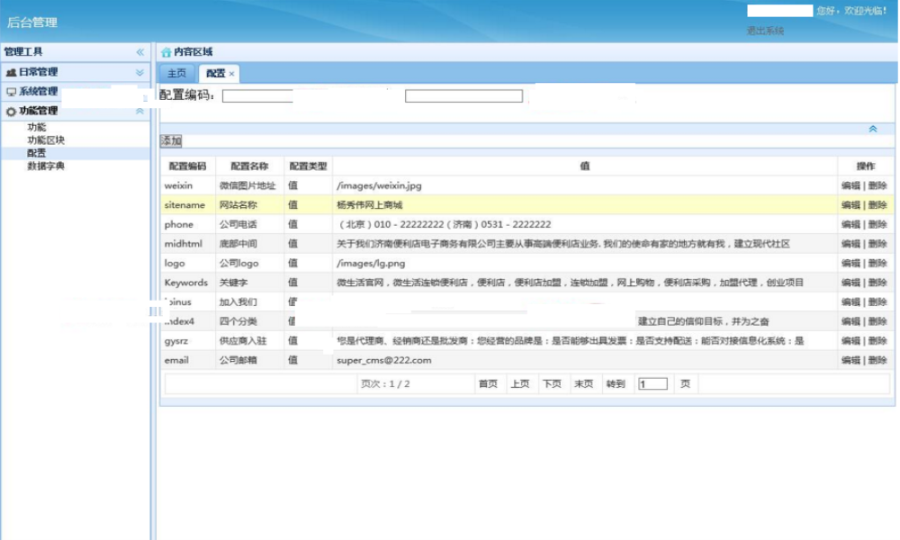Collapse the search panel chevron above the table
This screenshot has width=900, height=540.
click(872, 129)
